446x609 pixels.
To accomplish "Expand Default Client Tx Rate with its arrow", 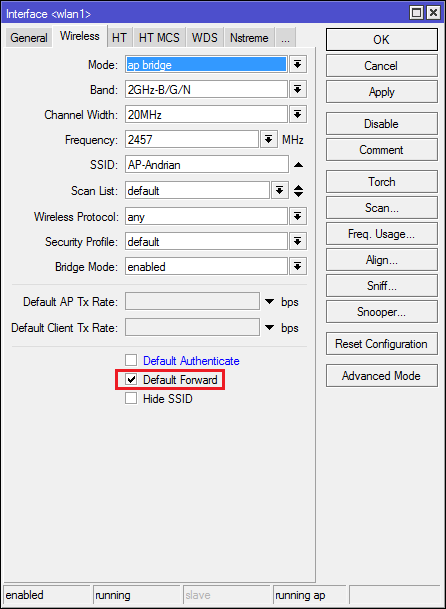I will coord(269,328).
